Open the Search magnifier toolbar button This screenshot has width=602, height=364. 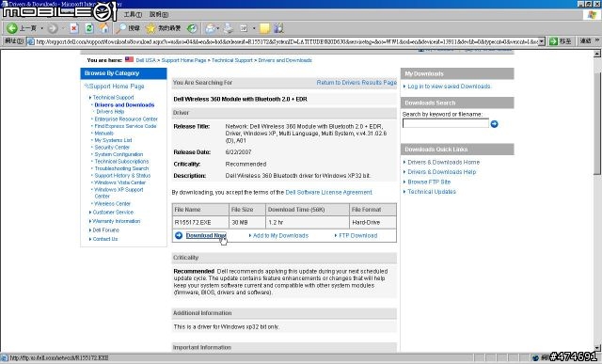pos(128,28)
